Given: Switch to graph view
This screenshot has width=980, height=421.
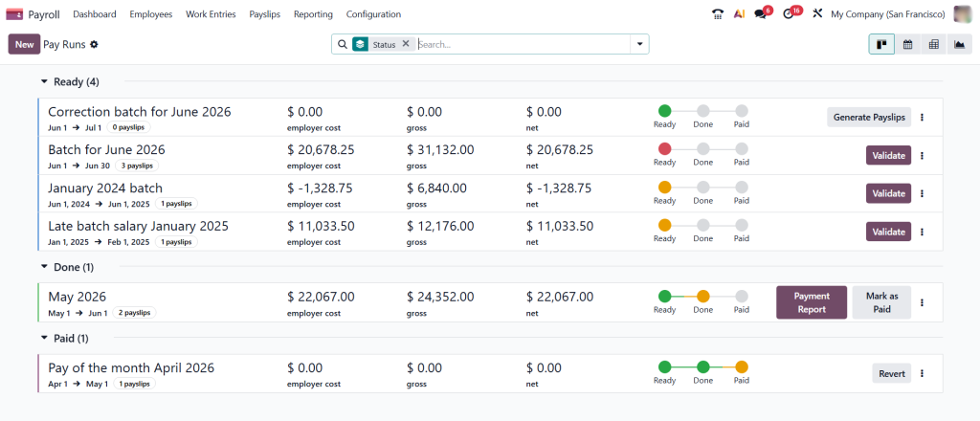Looking at the screenshot, I should [959, 44].
